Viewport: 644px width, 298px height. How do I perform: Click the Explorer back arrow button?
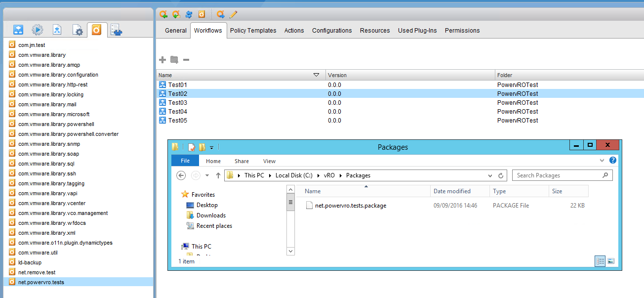click(x=181, y=175)
